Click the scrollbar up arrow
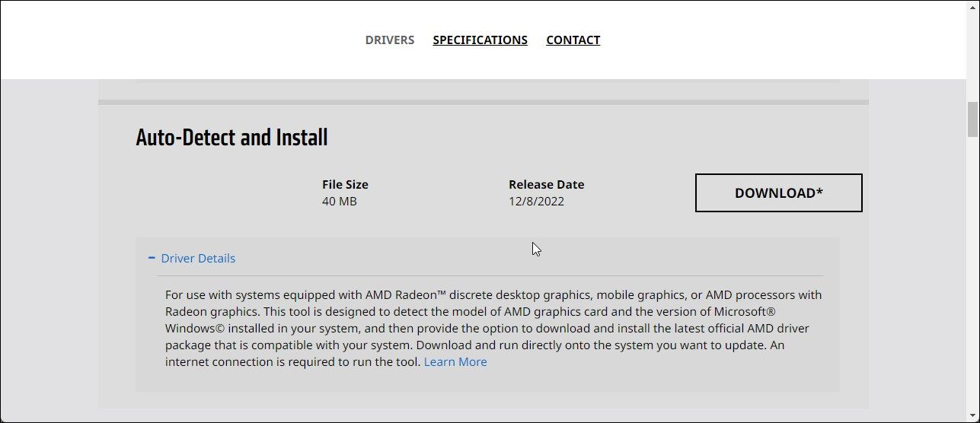This screenshot has height=423, width=980. 972,7
